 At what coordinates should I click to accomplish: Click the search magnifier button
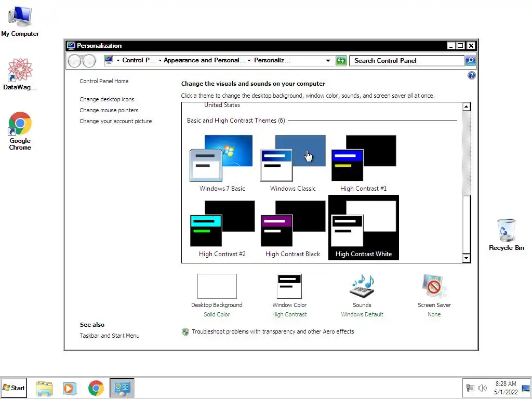click(x=470, y=61)
